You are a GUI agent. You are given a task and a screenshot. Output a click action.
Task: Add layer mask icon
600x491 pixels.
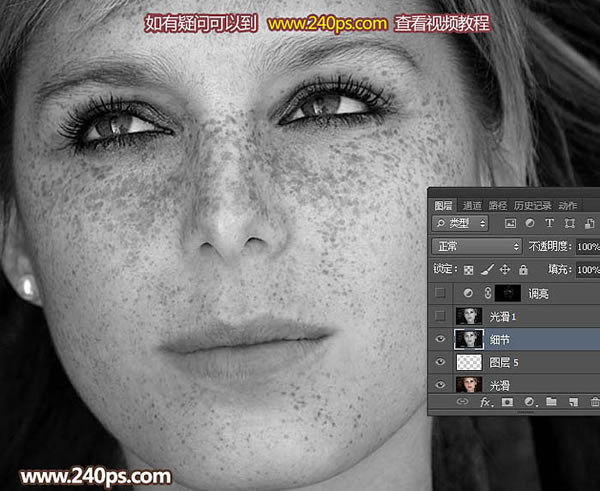point(507,402)
